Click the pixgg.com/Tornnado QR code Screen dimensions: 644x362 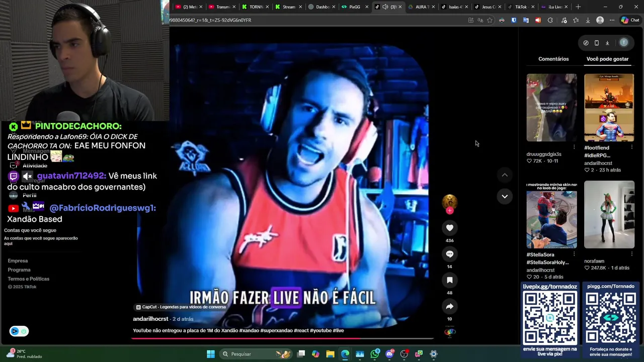pyautogui.click(x=611, y=318)
